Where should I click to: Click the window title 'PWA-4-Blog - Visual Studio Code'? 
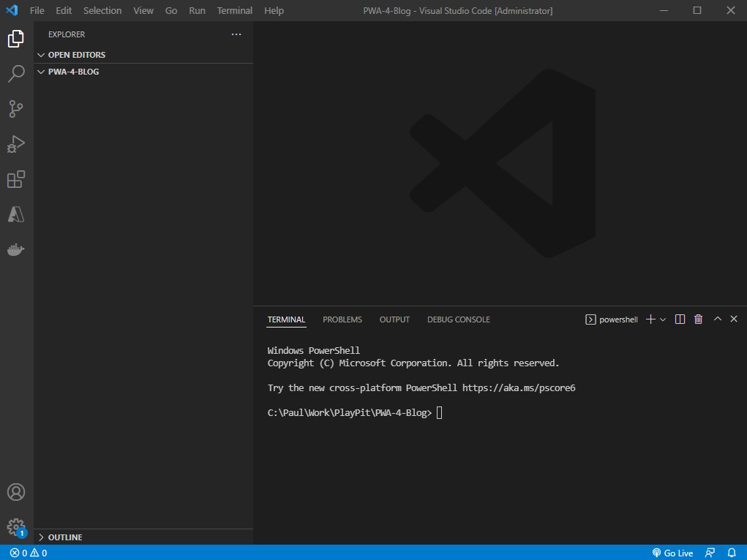pyautogui.click(x=458, y=10)
